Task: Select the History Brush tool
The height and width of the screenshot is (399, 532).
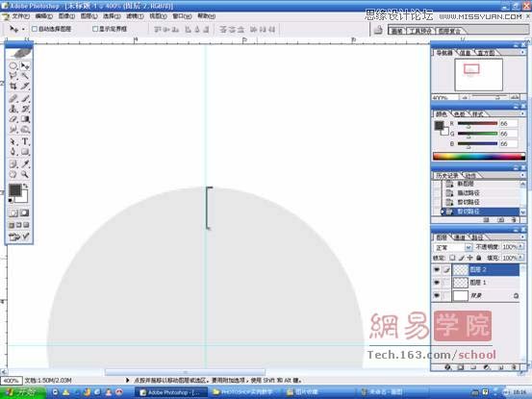Action: click(x=25, y=109)
